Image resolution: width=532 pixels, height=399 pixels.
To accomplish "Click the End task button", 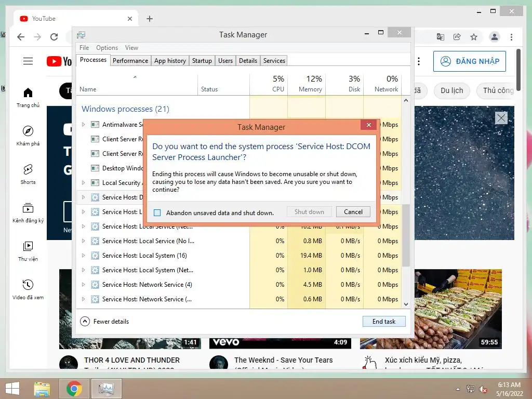I will 384,321.
